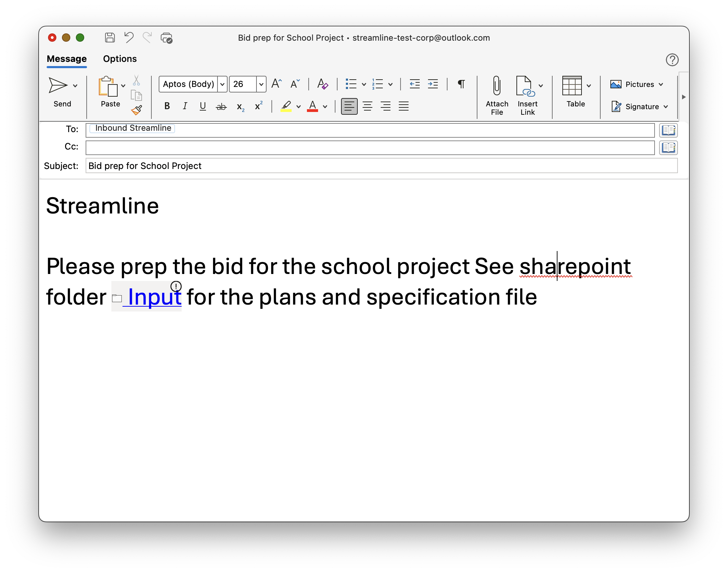Toggle bold formatting
The width and height of the screenshot is (728, 573).
(167, 106)
